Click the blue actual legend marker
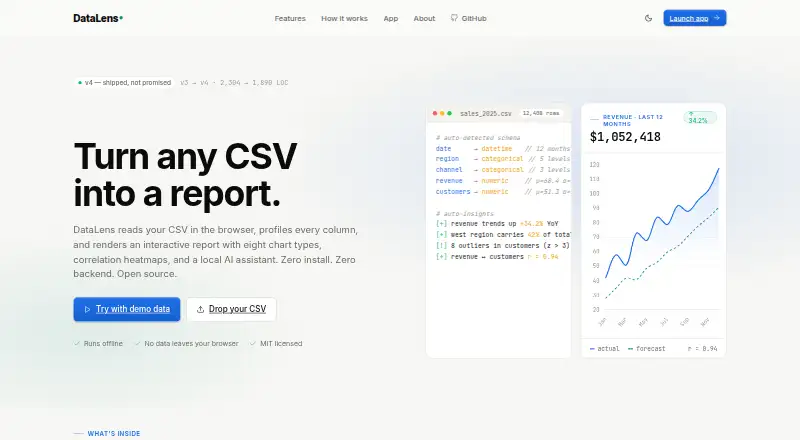The width and height of the screenshot is (800, 440). (x=592, y=349)
